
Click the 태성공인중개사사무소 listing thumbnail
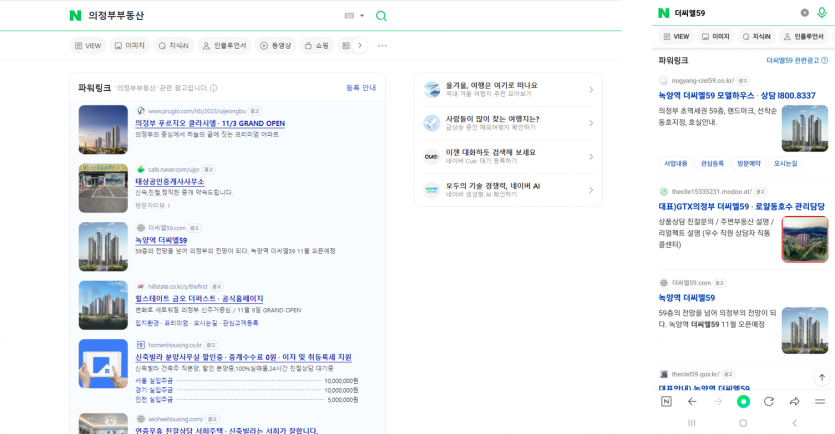tap(103, 188)
